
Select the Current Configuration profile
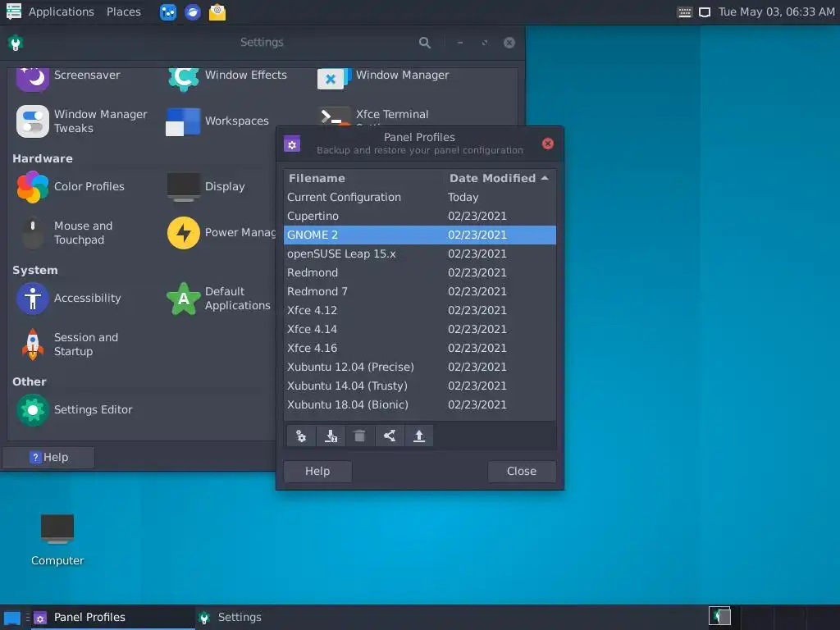tap(420, 197)
